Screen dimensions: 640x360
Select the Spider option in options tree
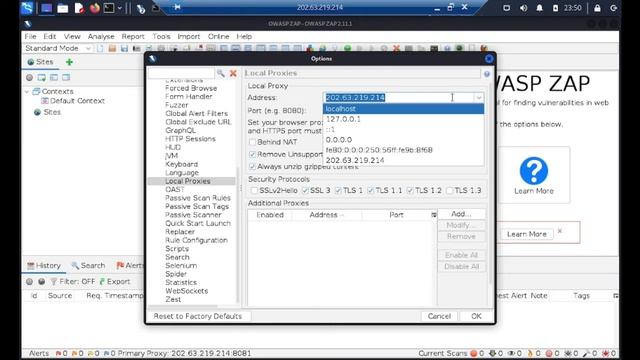(x=176, y=274)
